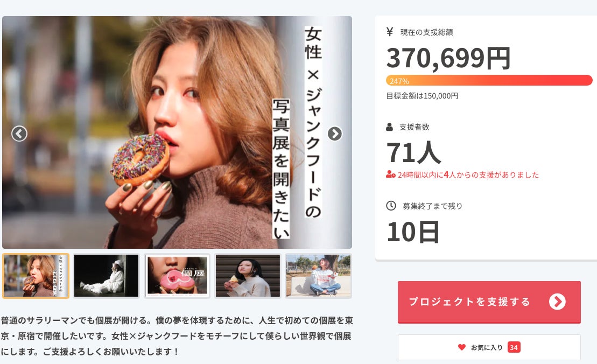597x364 pixels.
Task: Click the clock icon beside remaining days
Action: [391, 206]
